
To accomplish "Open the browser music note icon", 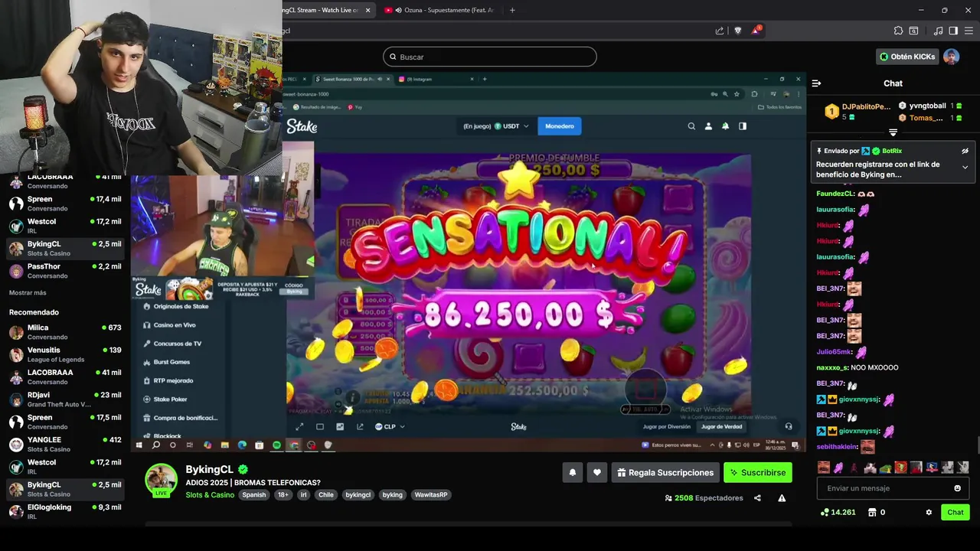I will pyautogui.click(x=938, y=31).
